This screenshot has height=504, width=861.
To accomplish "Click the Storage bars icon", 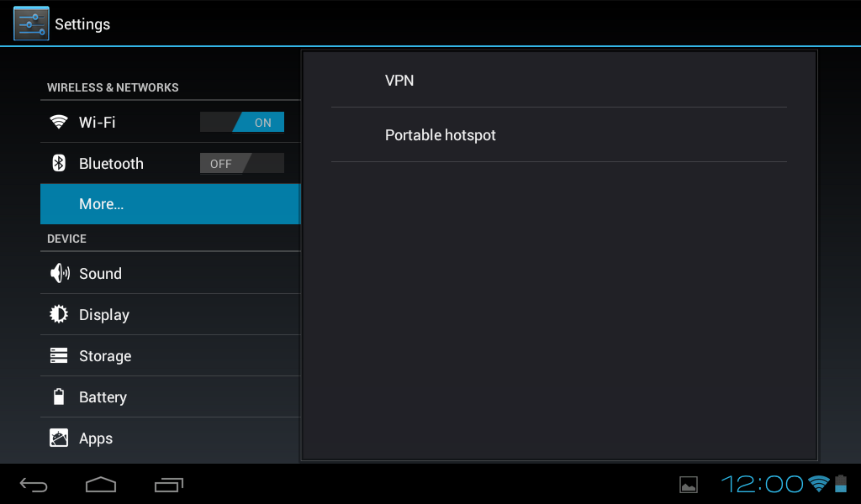I will [59, 355].
